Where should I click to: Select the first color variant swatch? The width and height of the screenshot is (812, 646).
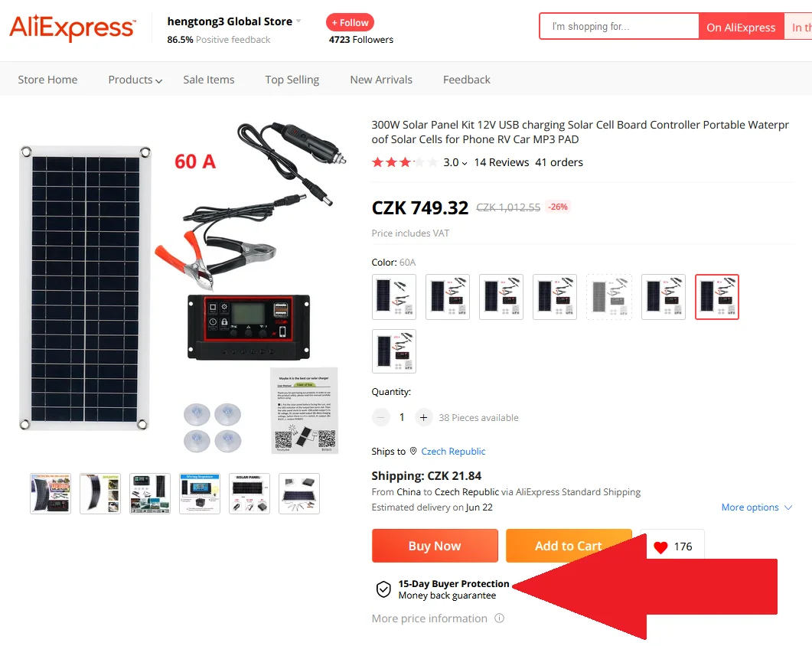click(393, 297)
